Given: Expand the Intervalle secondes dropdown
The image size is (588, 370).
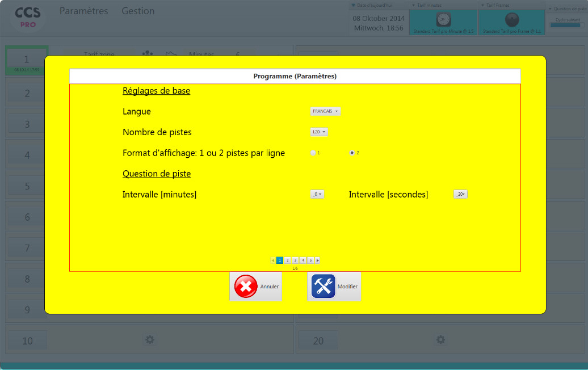Looking at the screenshot, I should coord(460,194).
